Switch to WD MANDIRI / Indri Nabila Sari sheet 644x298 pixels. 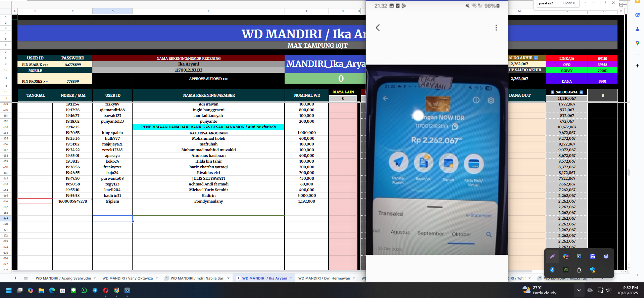coord(197,278)
